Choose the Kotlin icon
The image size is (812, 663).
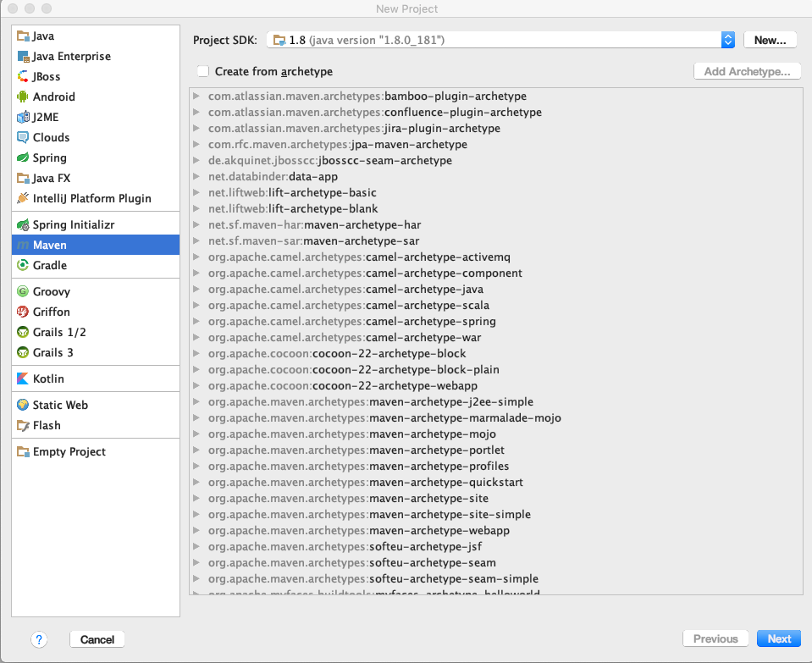pos(23,378)
